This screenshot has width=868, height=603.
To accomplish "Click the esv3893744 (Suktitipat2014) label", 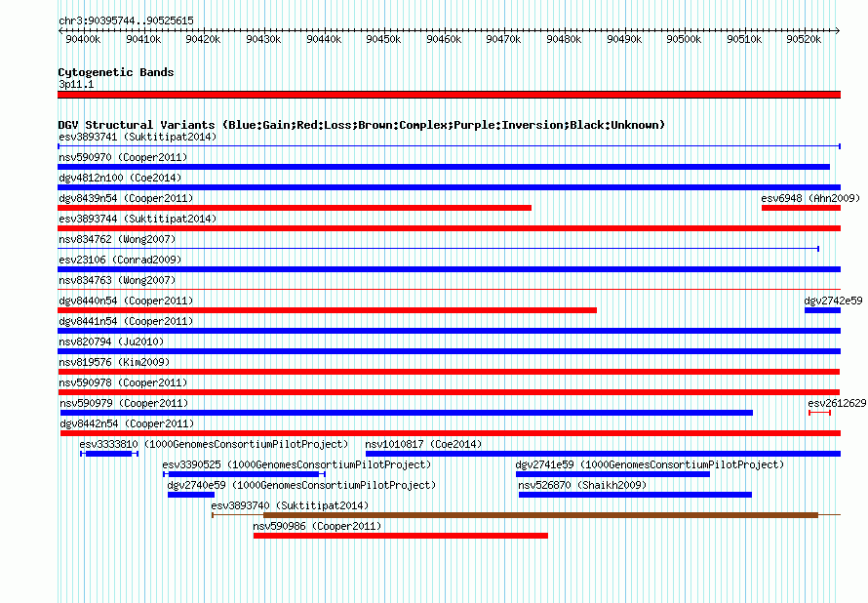I will tap(138, 219).
